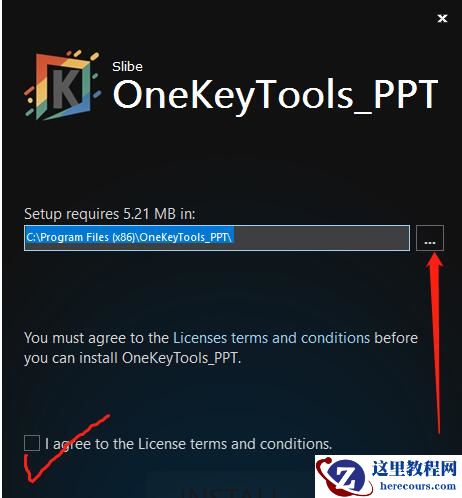Image resolution: width=462 pixels, height=498 pixels.
Task: Click the highlighted C:\Program Files path text
Action: (x=129, y=237)
